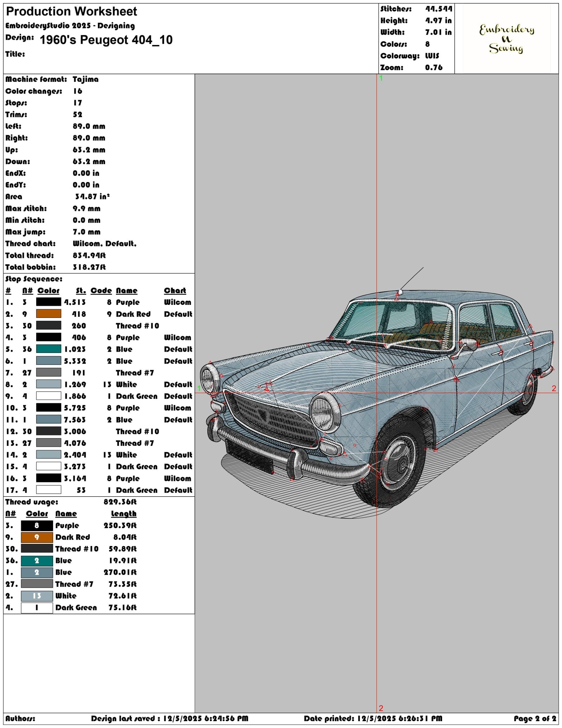562x728 pixels.
Task: Click the Thread usage total 829.36ft
Action: coord(120,502)
